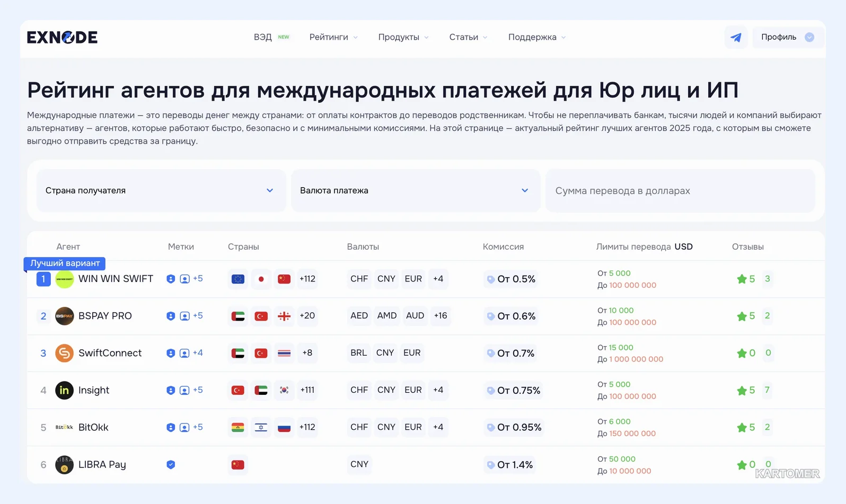Click the green star rating for WIN WIN SWIFT
The image size is (846, 504).
[742, 279]
